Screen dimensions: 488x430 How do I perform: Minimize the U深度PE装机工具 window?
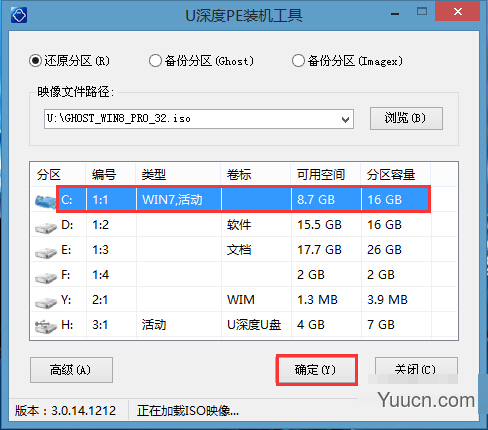click(395, 14)
